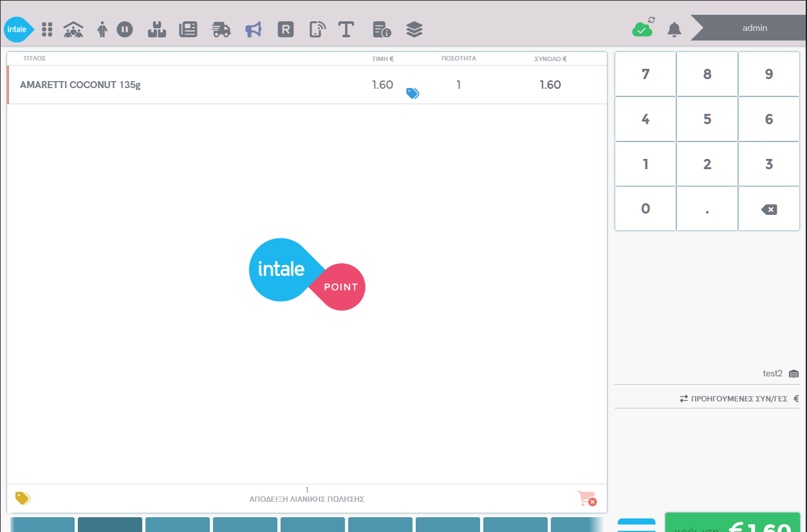Image resolution: width=807 pixels, height=532 pixels.
Task: Click the quantity 1 of AMARETTI row
Action: pyautogui.click(x=458, y=85)
